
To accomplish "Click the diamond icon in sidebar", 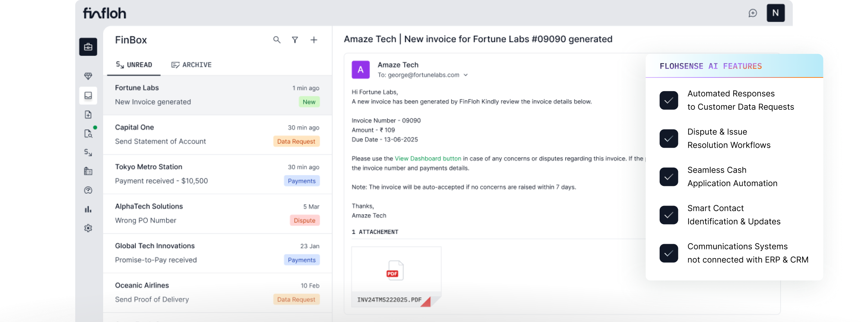I will [88, 76].
